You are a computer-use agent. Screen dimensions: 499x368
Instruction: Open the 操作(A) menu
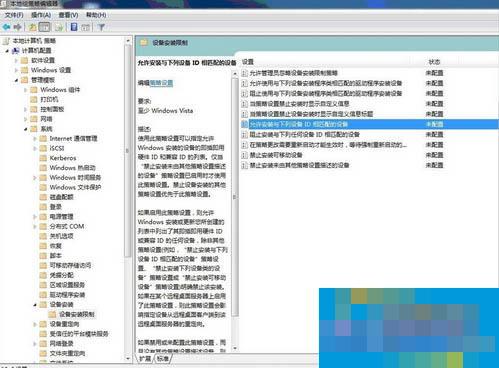[x=41, y=15]
